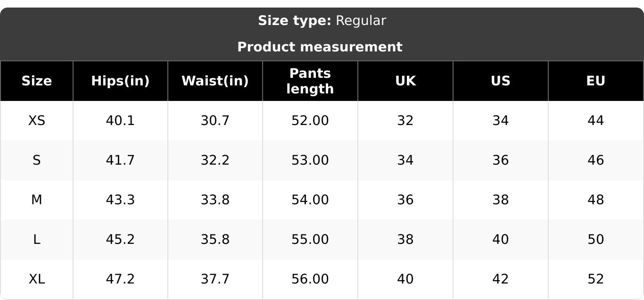The height and width of the screenshot is (300, 644).
Task: Click EU size 52 cell
Action: pyautogui.click(x=596, y=279)
